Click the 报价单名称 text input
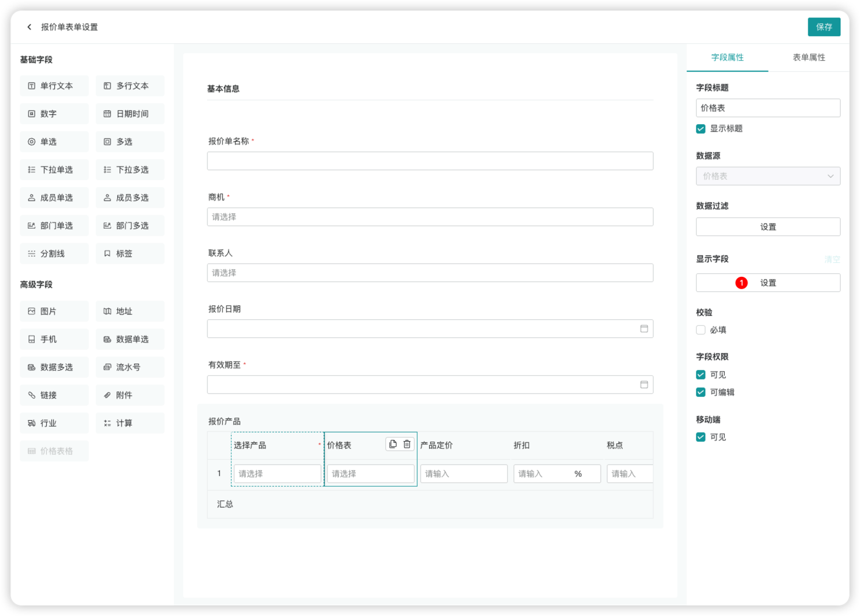The height and width of the screenshot is (616, 860). click(x=430, y=161)
